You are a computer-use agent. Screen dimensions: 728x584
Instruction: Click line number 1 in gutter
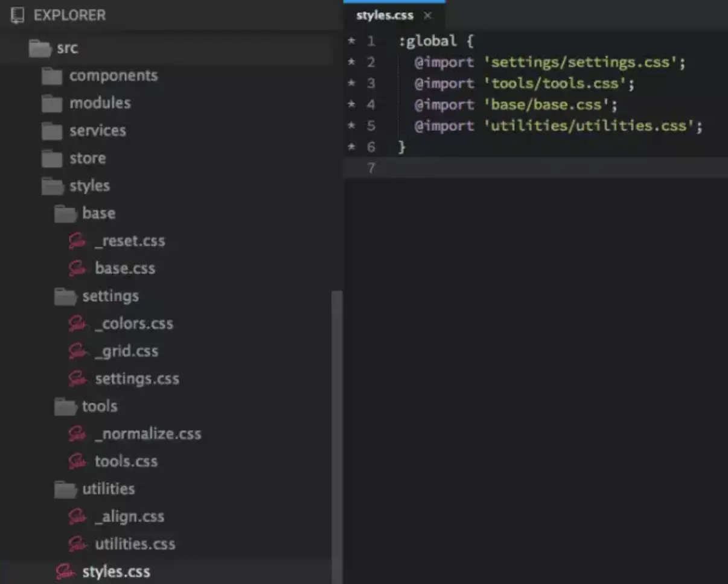[371, 42]
